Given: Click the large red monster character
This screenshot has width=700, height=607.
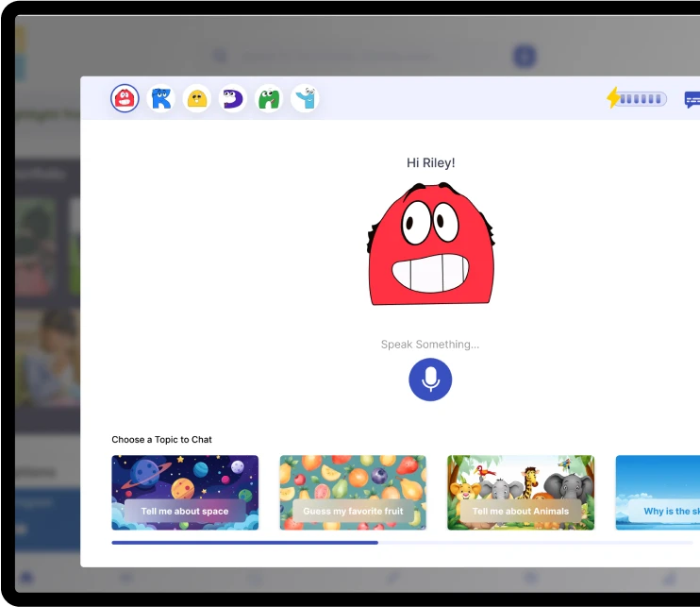Looking at the screenshot, I should coord(430,245).
